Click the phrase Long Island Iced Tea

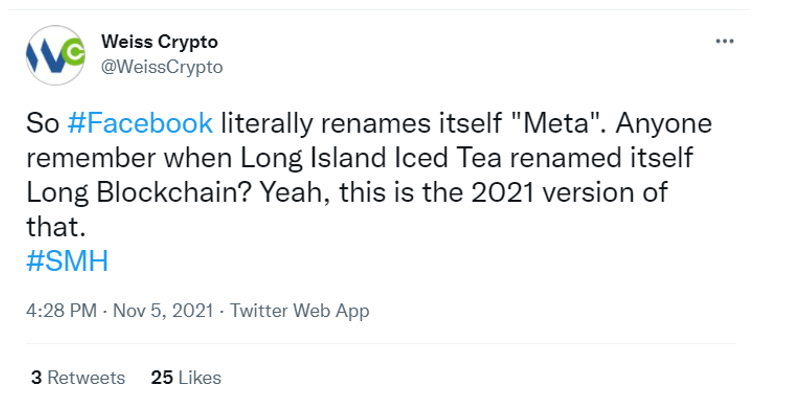[371, 158]
